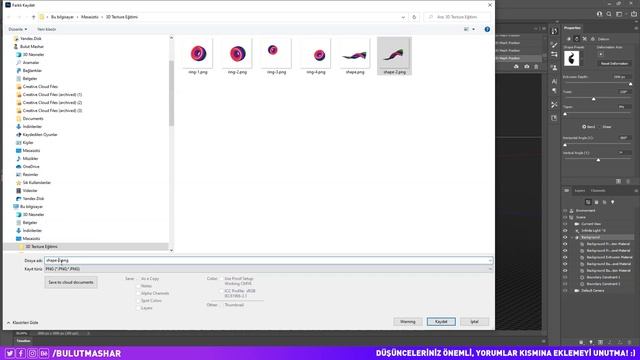Select the shape.png file
Screen dimensions: 640x360
point(355,56)
